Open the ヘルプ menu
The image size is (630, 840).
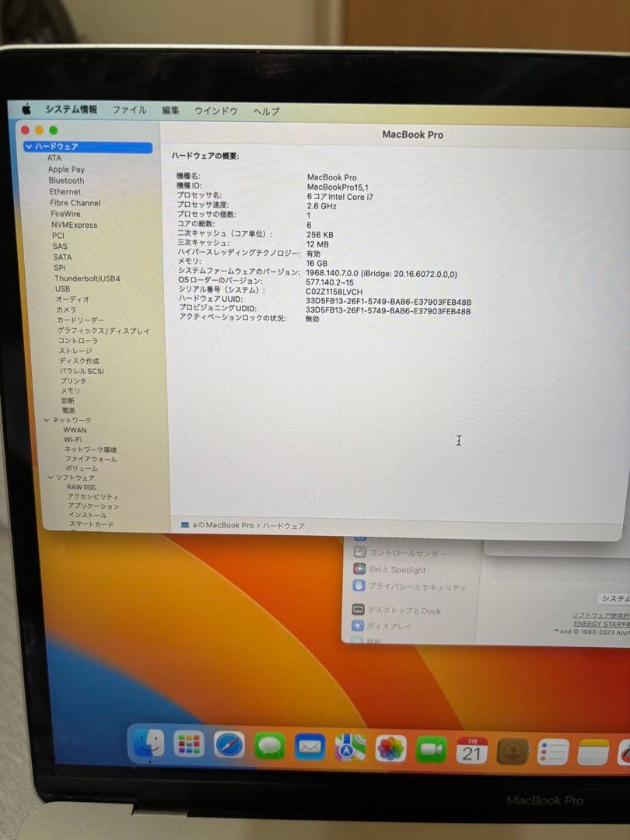click(x=266, y=111)
